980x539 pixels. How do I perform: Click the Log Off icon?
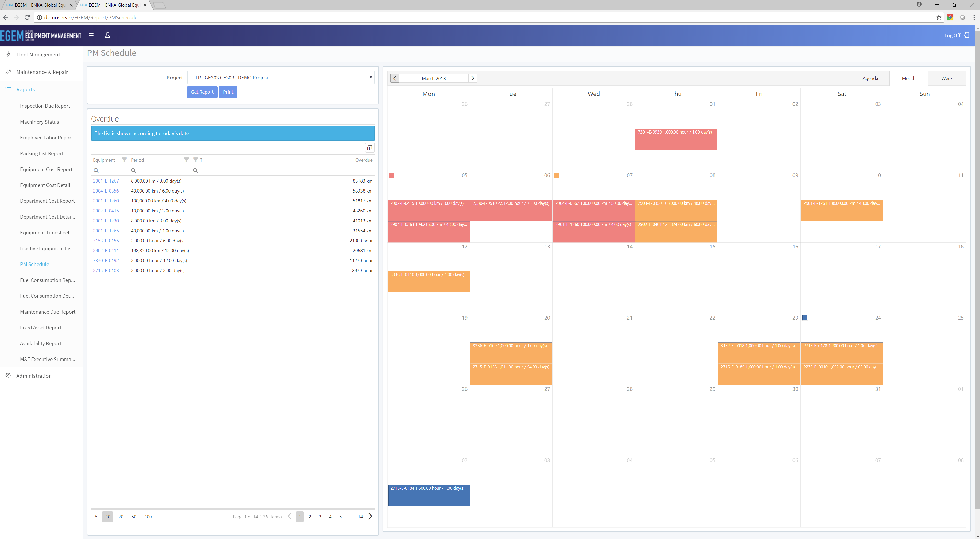coord(966,35)
